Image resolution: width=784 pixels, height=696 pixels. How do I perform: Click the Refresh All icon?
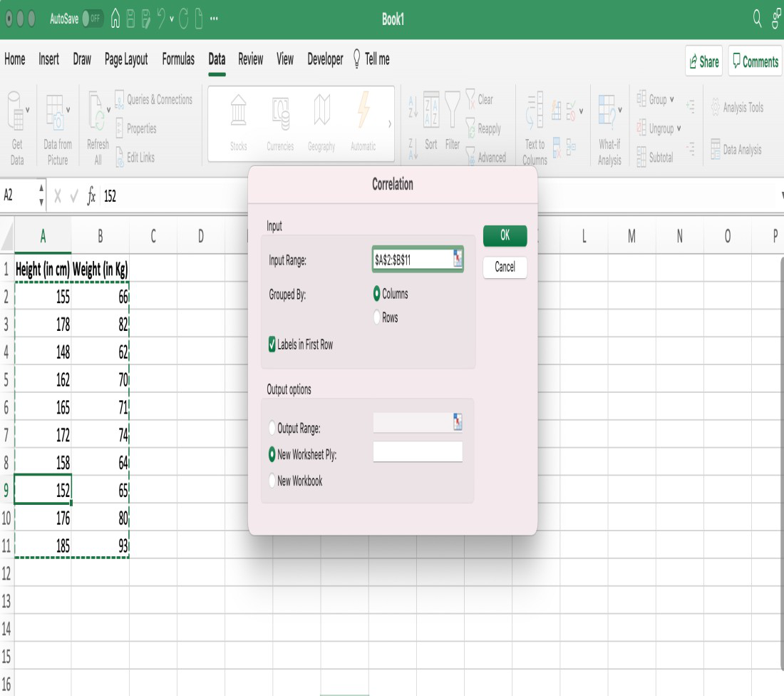coord(96,111)
